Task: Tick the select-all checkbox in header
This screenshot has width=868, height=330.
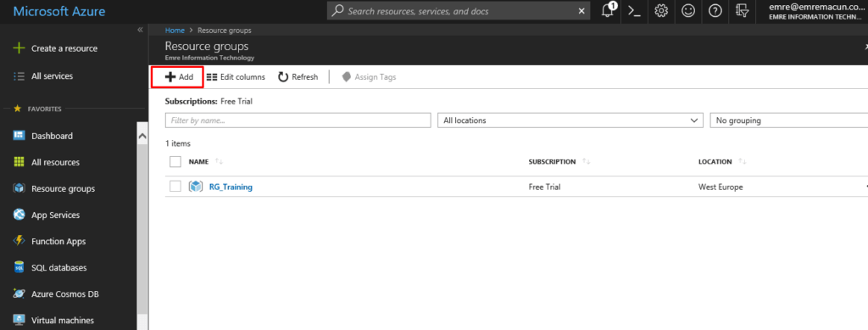Action: point(175,162)
